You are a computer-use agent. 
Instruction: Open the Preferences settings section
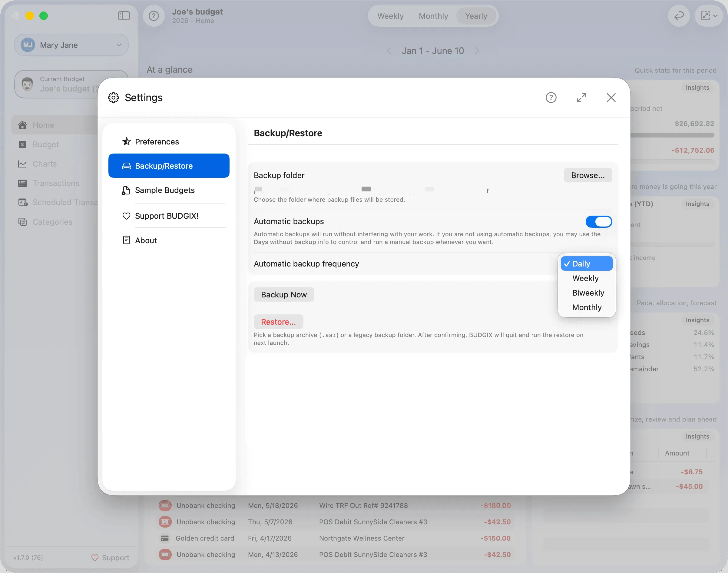click(169, 141)
